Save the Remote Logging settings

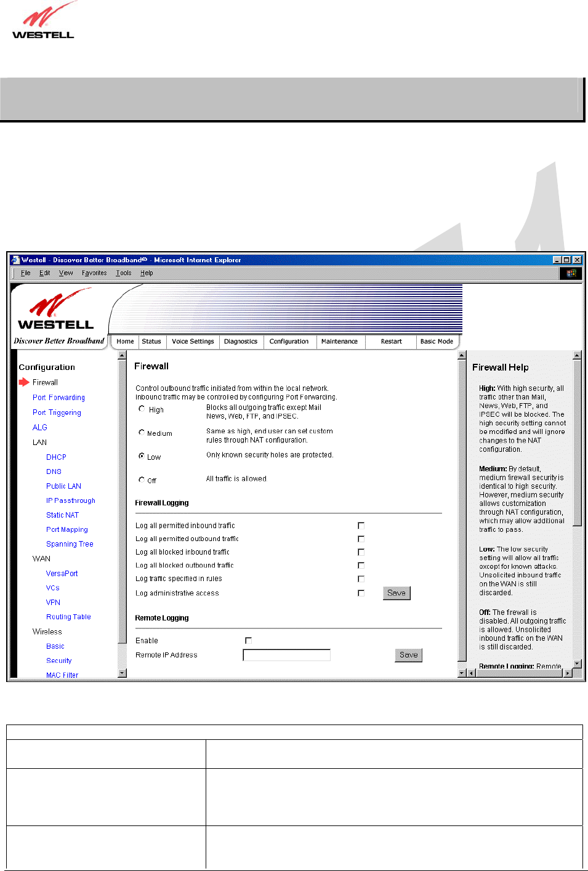[408, 655]
